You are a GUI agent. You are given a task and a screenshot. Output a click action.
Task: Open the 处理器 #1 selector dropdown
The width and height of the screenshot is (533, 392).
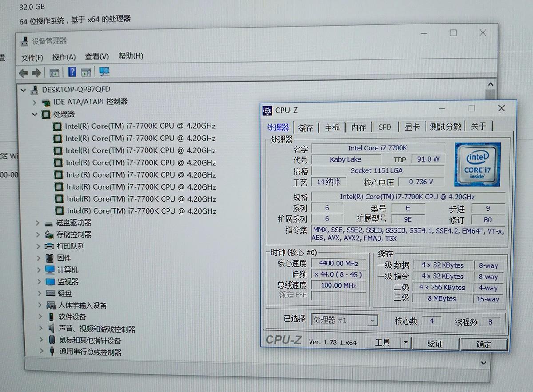click(372, 320)
